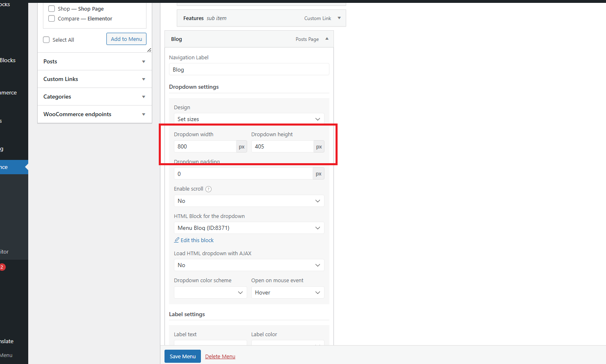The image size is (606, 364).
Task: Click the Label text field label
Action: coord(185,334)
